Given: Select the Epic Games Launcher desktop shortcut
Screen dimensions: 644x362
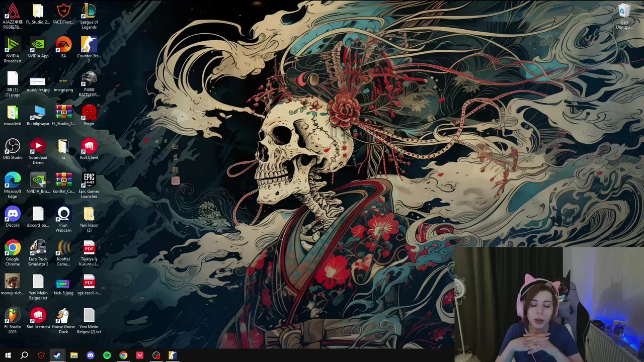Looking at the screenshot, I should 89,185.
